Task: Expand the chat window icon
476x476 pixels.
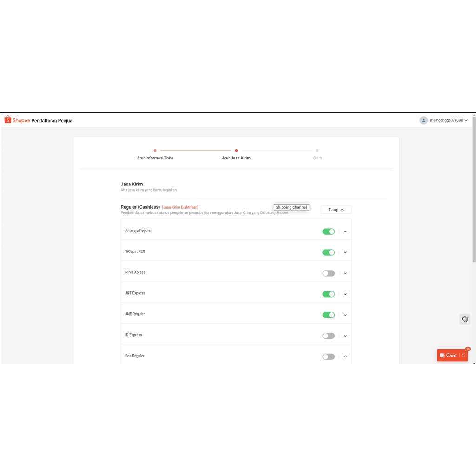Action: pyautogui.click(x=463, y=355)
